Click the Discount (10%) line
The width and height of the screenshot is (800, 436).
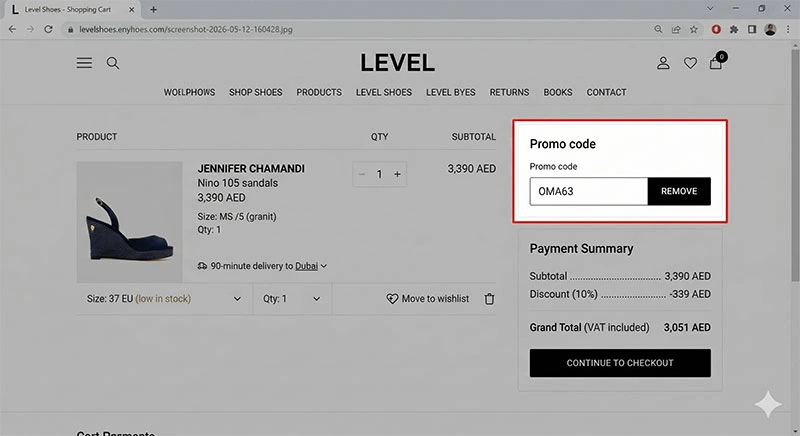tap(620, 294)
